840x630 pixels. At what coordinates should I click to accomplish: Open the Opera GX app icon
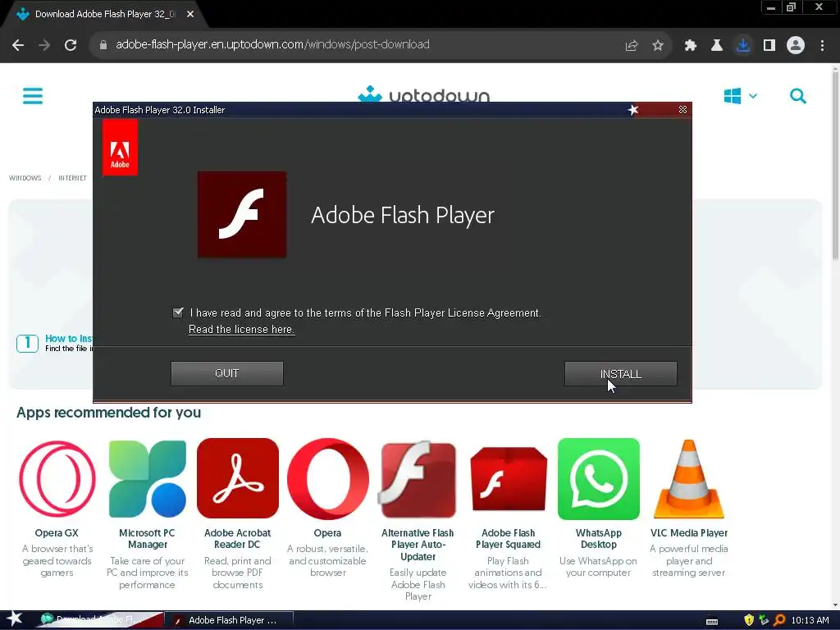[x=57, y=478]
